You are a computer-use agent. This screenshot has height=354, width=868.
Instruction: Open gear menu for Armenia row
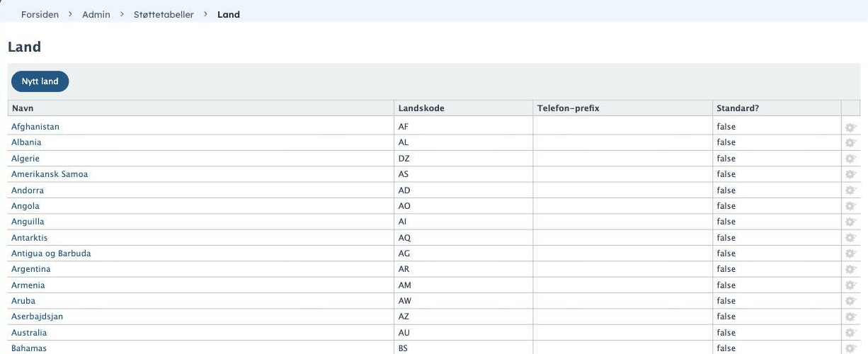tap(850, 285)
